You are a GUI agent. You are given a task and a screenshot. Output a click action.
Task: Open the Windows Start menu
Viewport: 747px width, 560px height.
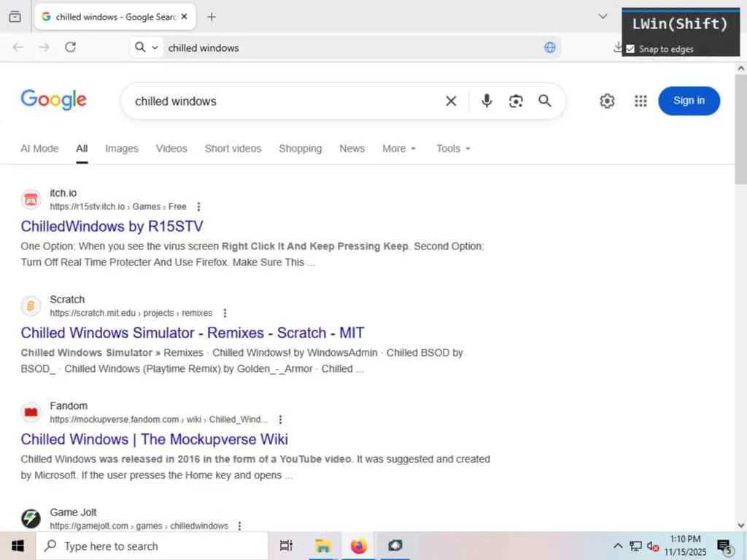(x=18, y=545)
